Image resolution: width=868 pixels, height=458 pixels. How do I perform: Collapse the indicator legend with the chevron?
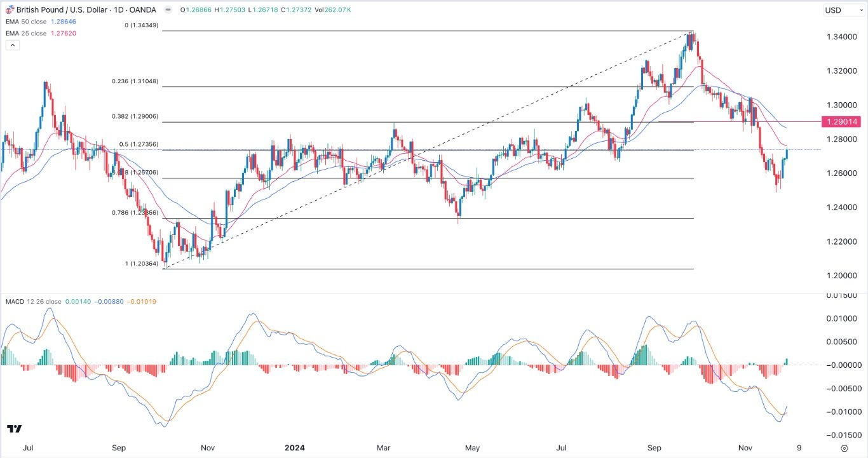coord(12,44)
